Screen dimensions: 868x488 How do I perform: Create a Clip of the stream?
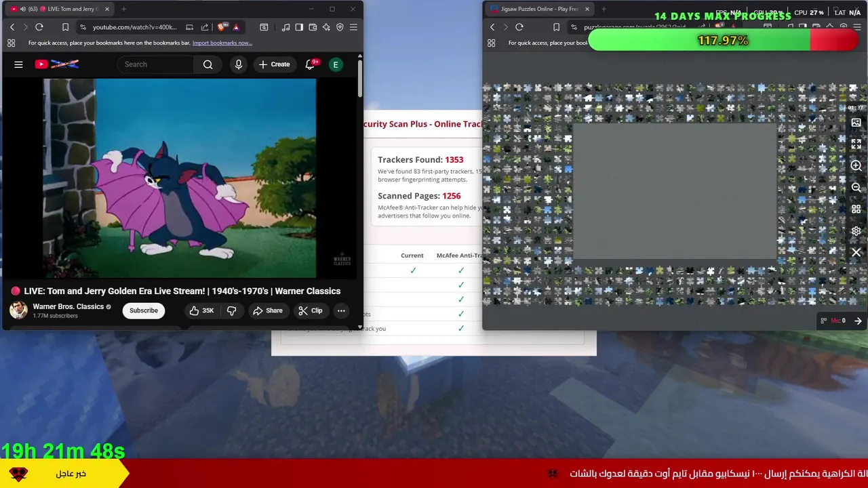(310, 310)
